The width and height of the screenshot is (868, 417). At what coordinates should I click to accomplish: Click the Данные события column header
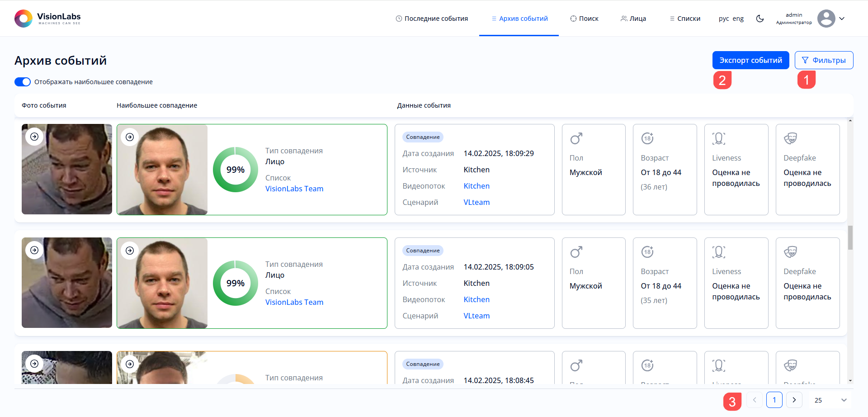tap(424, 105)
